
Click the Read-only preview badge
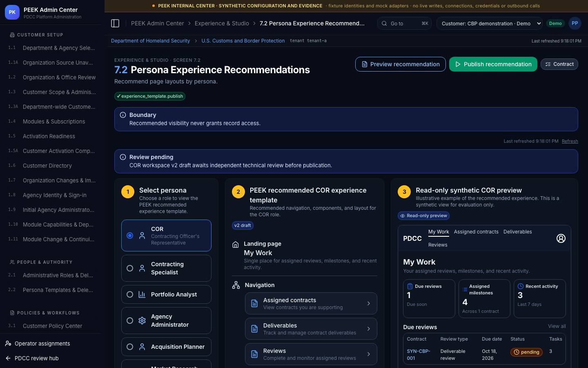coord(423,215)
